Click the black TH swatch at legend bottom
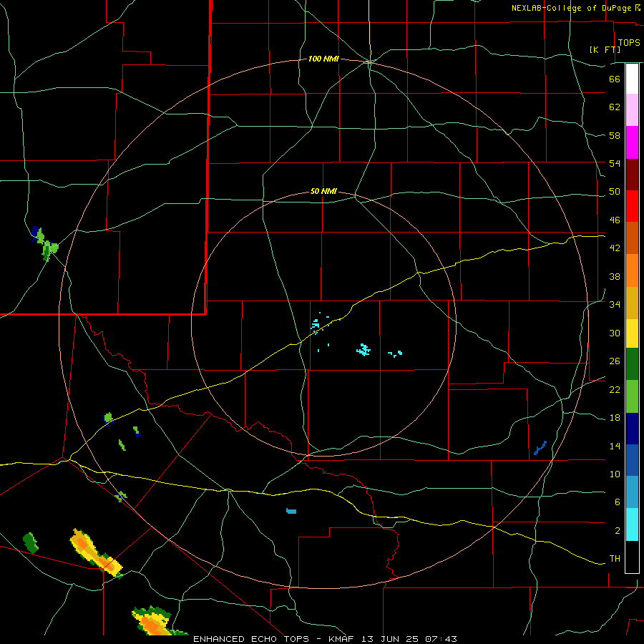Screen dimensions: 644x644 pos(632,557)
